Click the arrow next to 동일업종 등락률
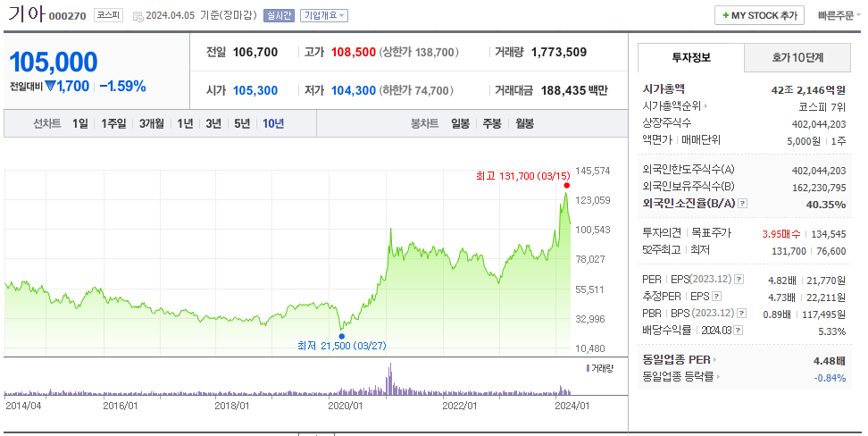This screenshot has width=868, height=436. (x=718, y=377)
